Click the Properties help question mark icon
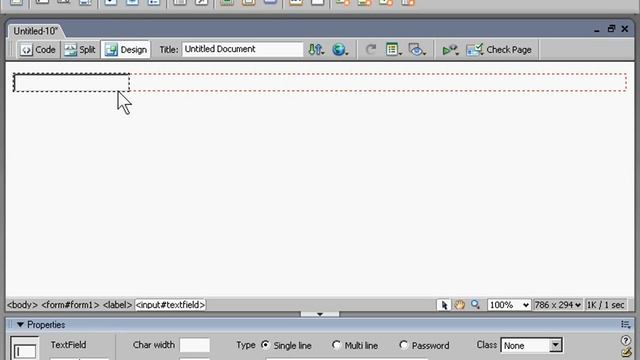The height and width of the screenshot is (360, 640). 625,340
